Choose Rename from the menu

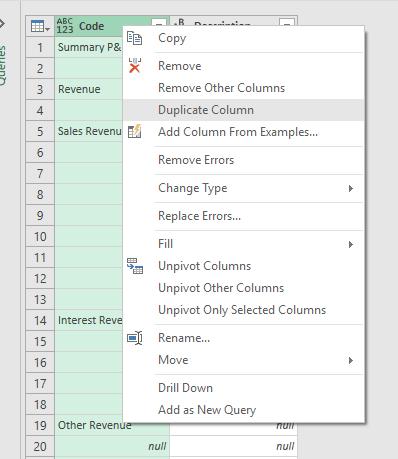[243, 338]
